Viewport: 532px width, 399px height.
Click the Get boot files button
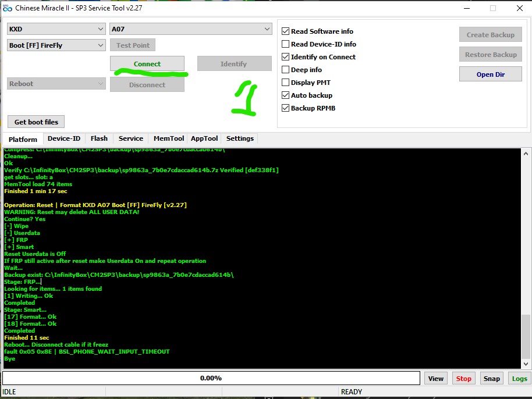pos(36,122)
